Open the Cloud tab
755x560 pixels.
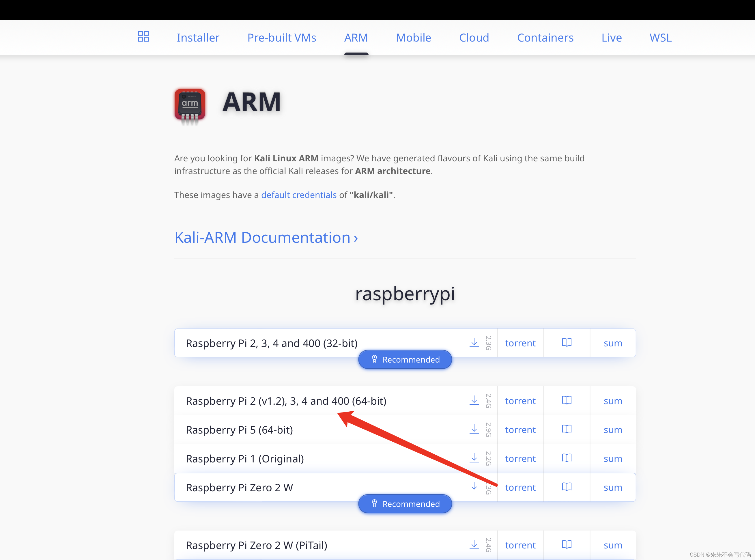[x=474, y=38]
